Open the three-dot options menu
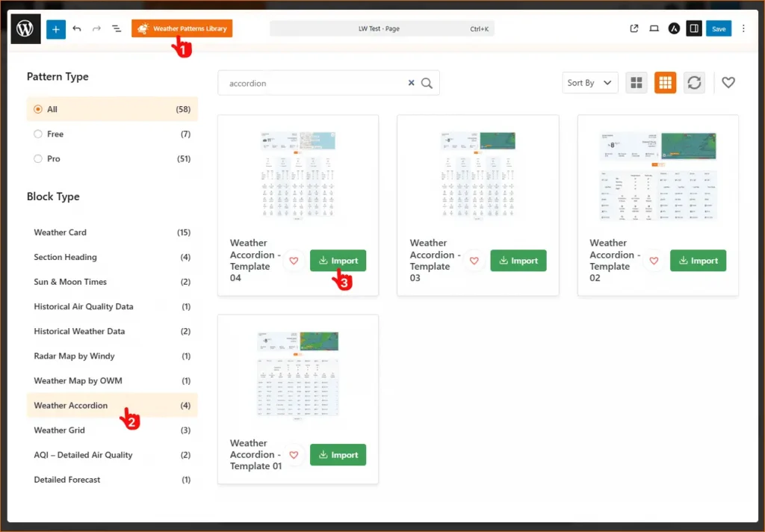This screenshot has width=765, height=532. click(744, 28)
